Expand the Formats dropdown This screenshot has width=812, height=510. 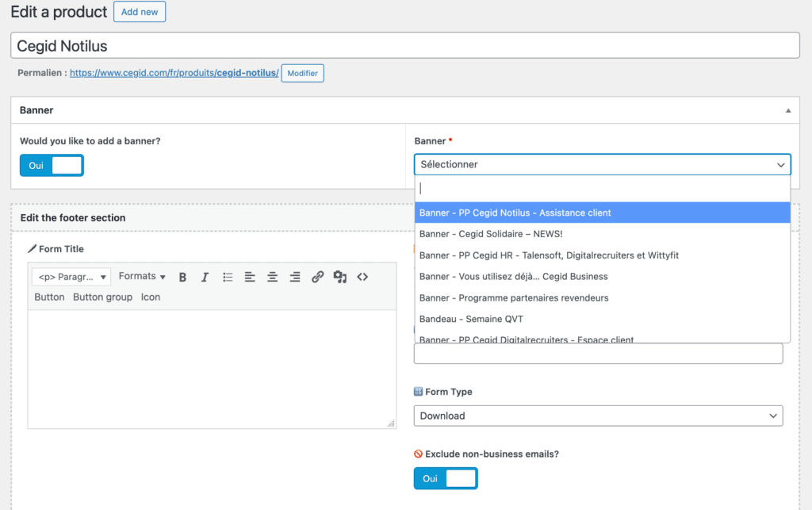point(142,276)
